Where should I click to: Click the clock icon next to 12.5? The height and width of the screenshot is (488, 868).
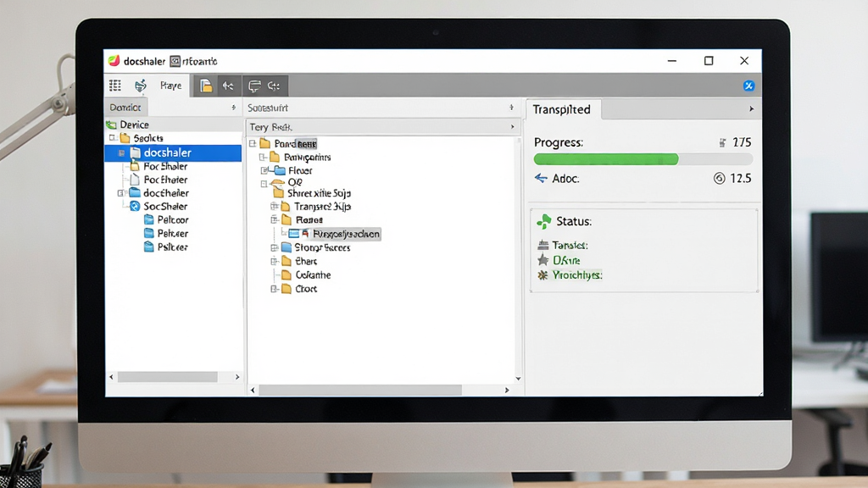pyautogui.click(x=719, y=178)
